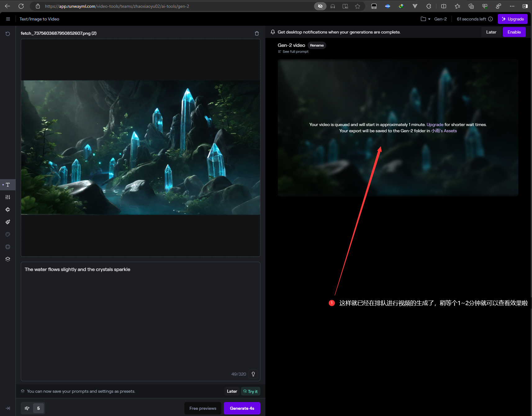This screenshot has width=532, height=416.
Task: Reload the page
Action: [21, 6]
